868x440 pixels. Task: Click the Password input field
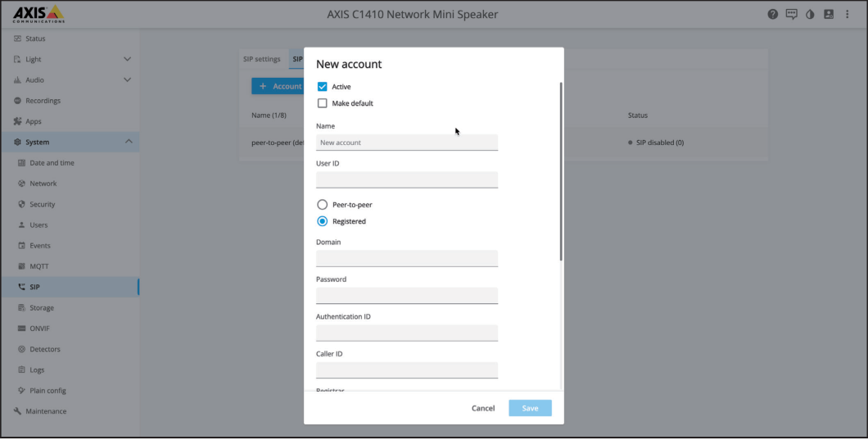point(407,295)
